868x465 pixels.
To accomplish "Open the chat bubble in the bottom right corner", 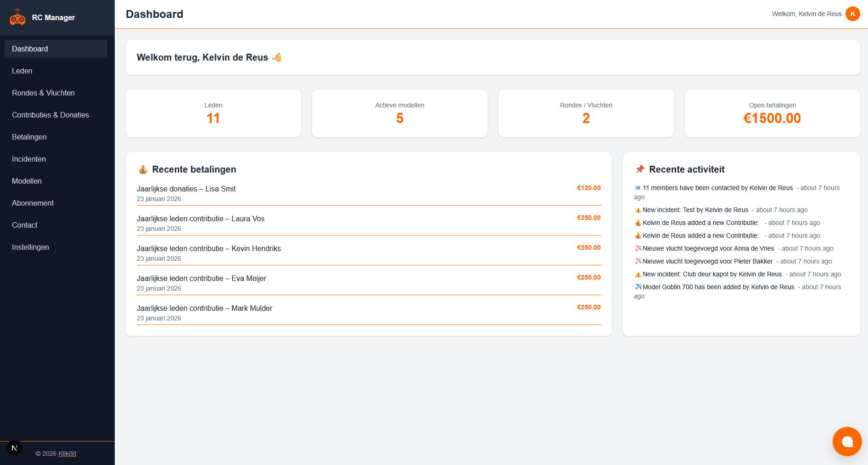I will point(847,441).
